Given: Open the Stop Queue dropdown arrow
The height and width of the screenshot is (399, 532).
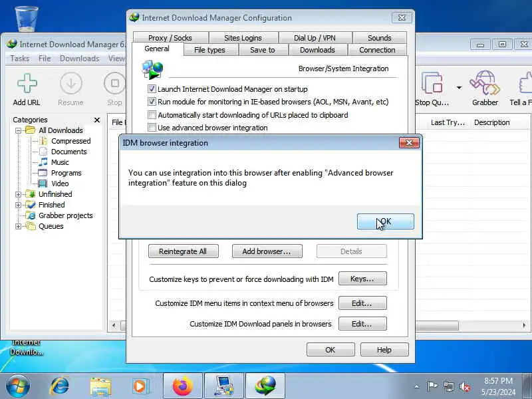Looking at the screenshot, I should (459, 88).
